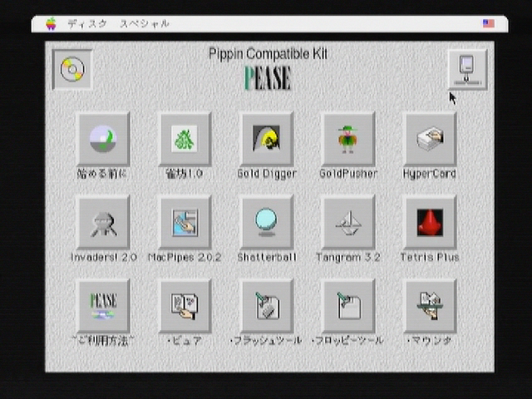Click the Tetris Plus label text
Image resolution: width=532 pixels, height=399 pixels.
point(430,257)
